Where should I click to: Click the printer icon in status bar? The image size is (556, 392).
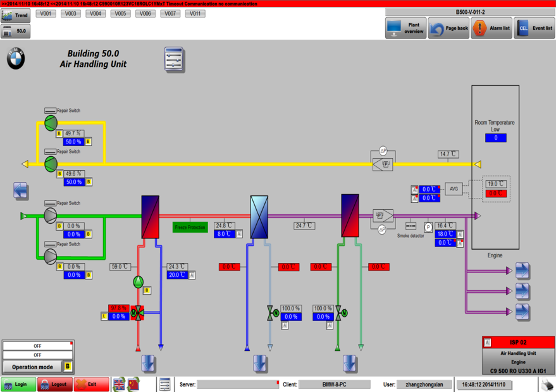pos(547,384)
